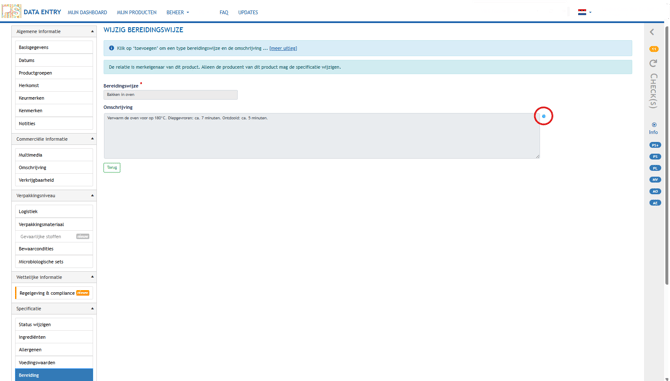
Task: Open Logistiek in the sidebar
Action: click(54, 211)
